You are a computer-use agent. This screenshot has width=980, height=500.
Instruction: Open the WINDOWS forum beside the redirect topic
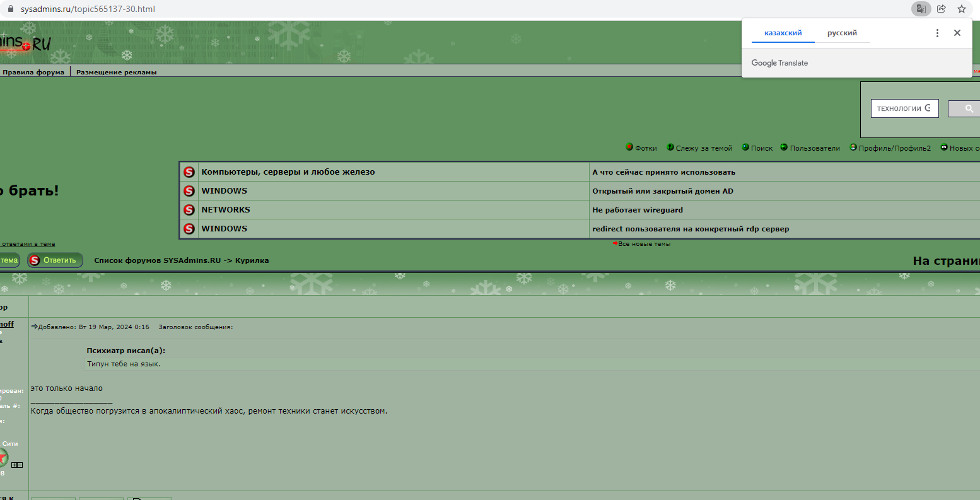click(225, 228)
